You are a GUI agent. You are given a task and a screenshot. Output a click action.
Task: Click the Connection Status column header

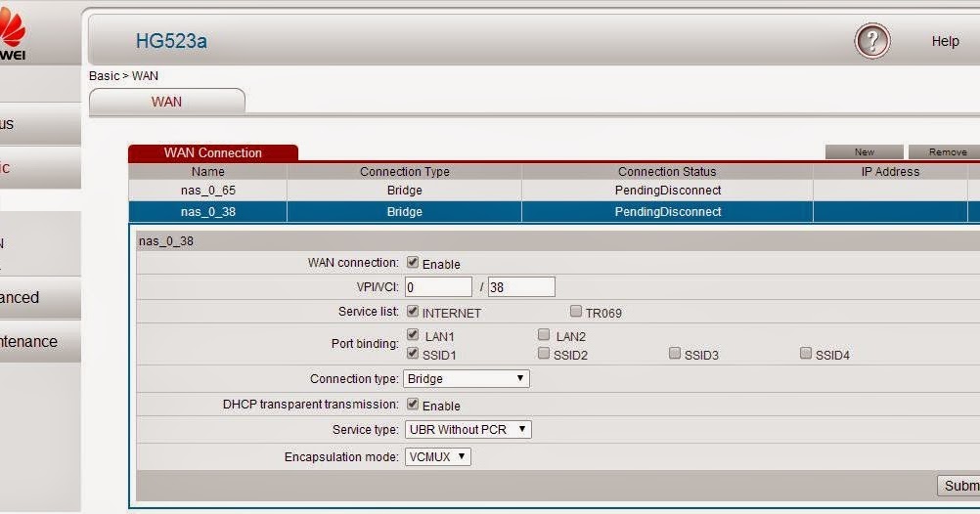[667, 172]
